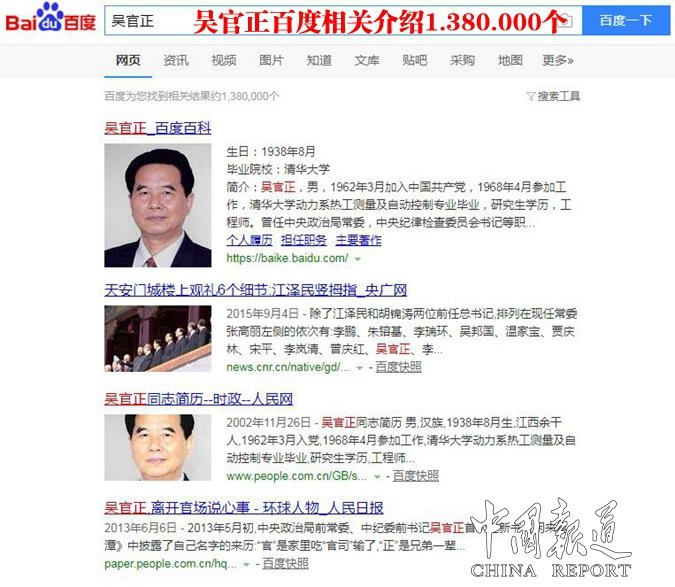Screen dimensions: 675x587
Task: Click the 百度一下 search button
Action: [x=626, y=20]
